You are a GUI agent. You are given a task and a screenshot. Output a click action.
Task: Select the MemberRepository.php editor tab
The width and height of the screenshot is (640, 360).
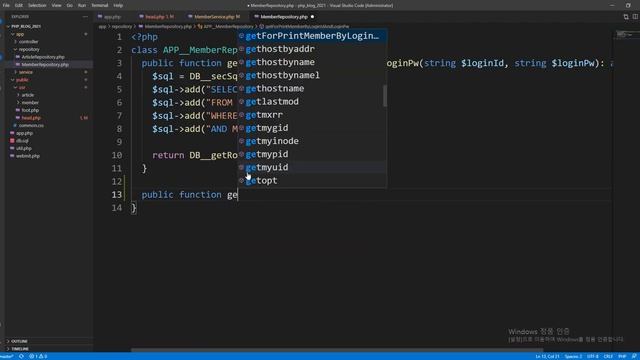click(x=284, y=17)
